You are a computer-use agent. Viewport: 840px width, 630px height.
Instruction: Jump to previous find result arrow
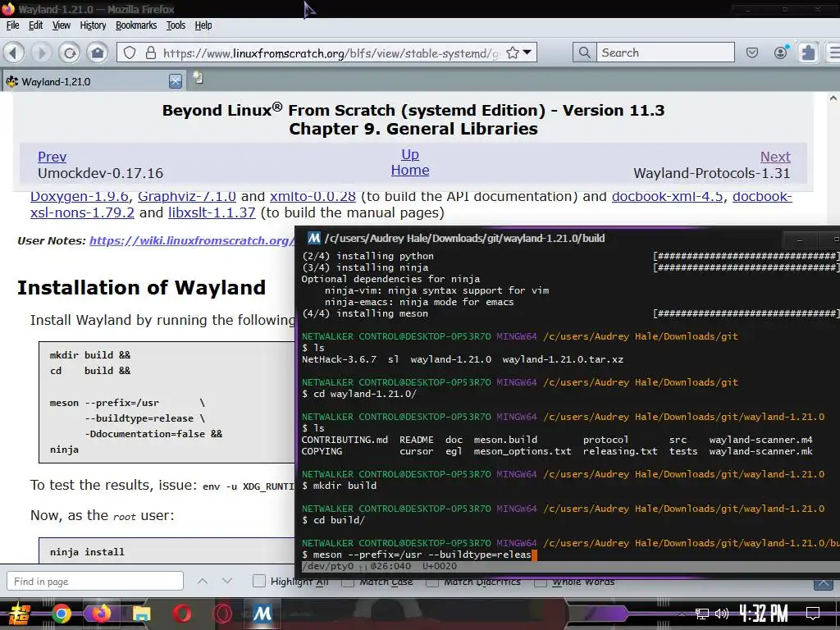203,581
